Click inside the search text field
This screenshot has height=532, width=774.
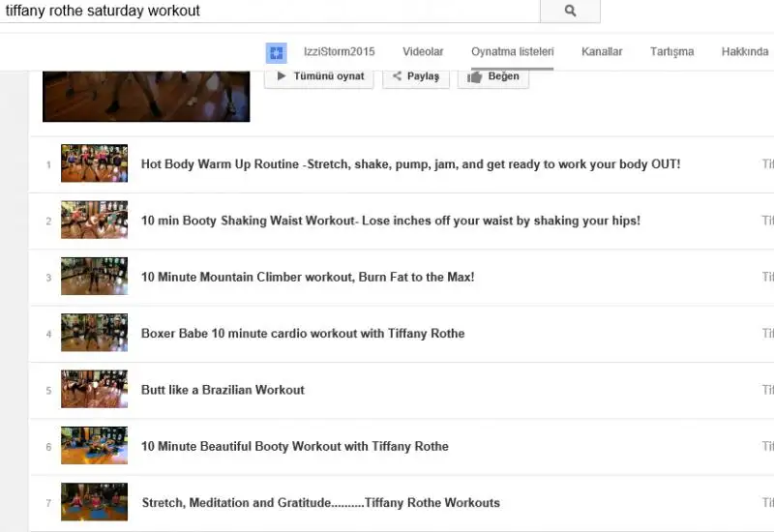click(x=269, y=11)
